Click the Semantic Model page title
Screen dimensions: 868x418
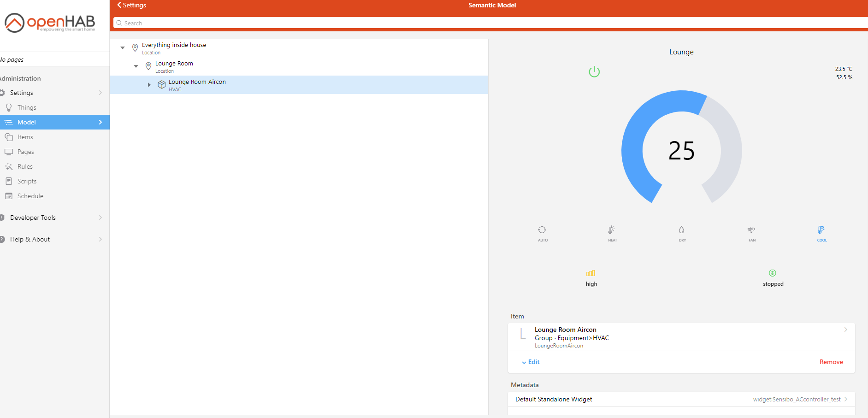[x=492, y=5]
